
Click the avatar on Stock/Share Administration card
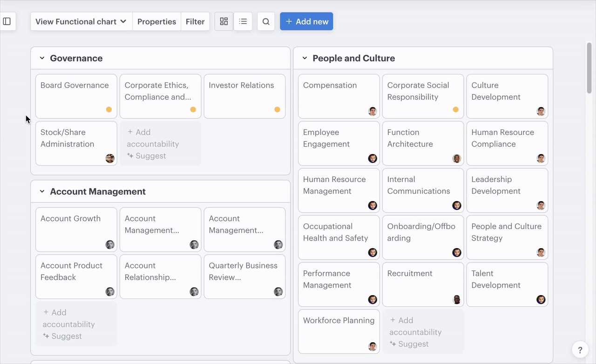(110, 158)
